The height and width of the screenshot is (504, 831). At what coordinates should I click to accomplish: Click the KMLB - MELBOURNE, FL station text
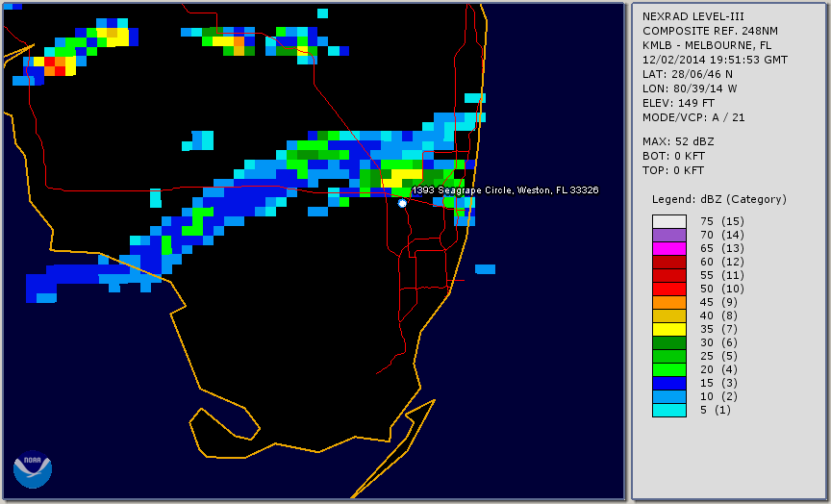[x=707, y=45]
